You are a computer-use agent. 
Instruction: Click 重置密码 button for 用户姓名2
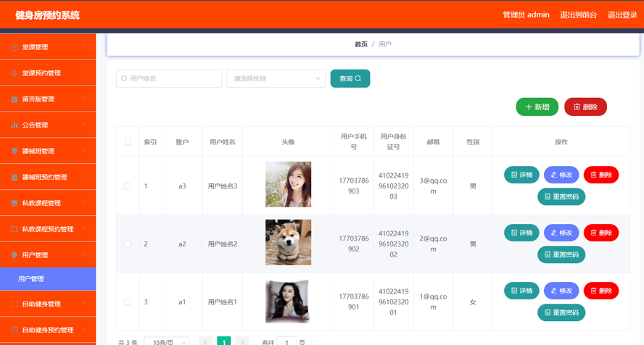(561, 254)
